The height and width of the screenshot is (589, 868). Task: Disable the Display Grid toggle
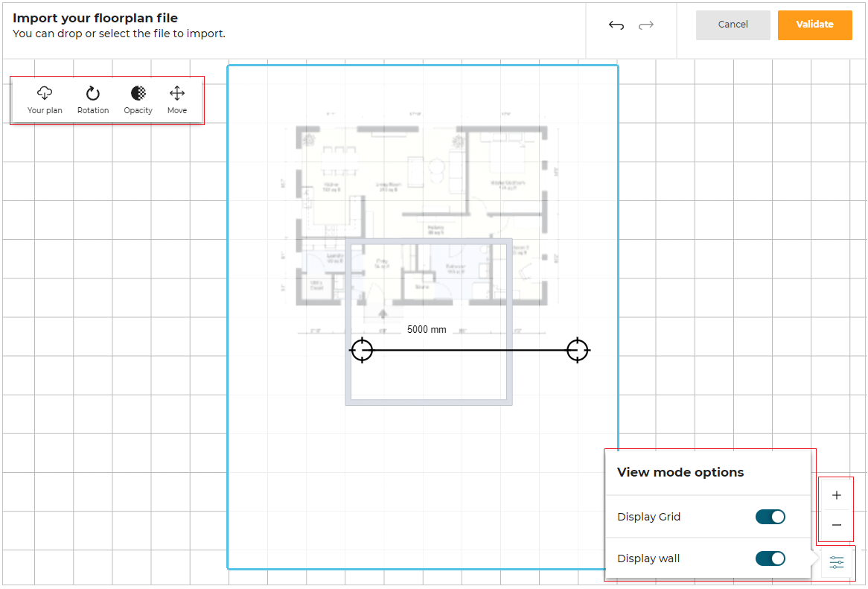pyautogui.click(x=770, y=516)
